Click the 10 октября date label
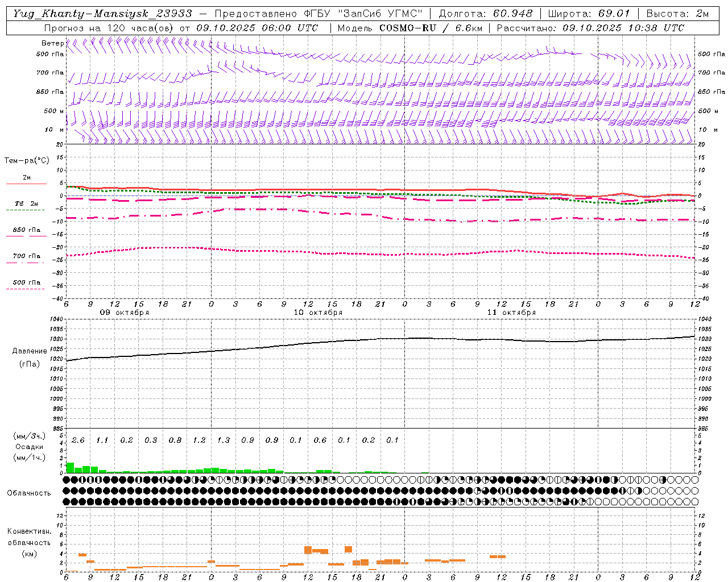 318,313
